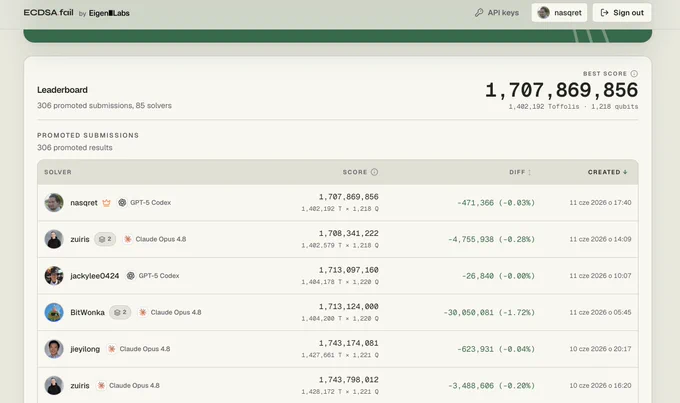The width and height of the screenshot is (680, 403).
Task: Click the Score column header
Action: click(355, 172)
